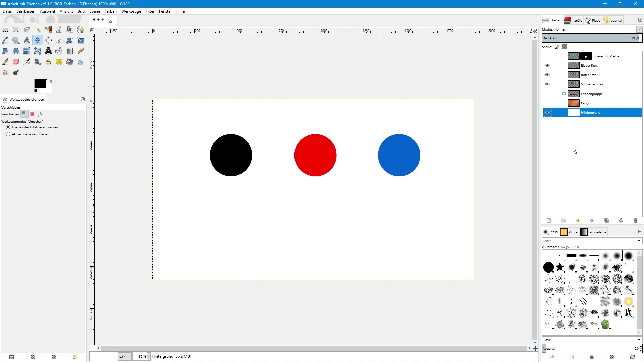Hide the Blauer Kreis layer
The image size is (644, 362).
547,66
